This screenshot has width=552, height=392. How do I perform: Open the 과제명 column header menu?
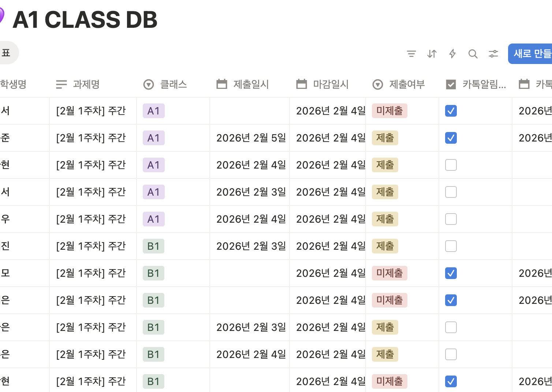click(86, 84)
